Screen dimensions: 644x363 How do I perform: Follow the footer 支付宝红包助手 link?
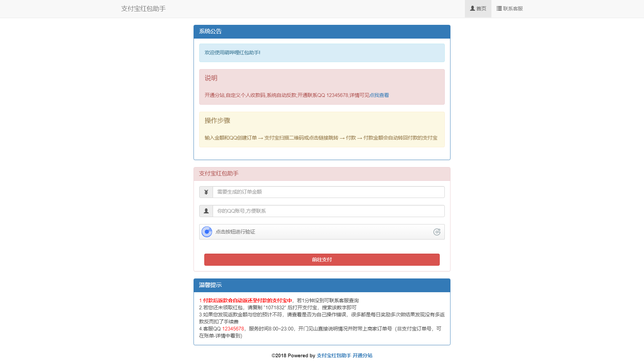point(334,356)
